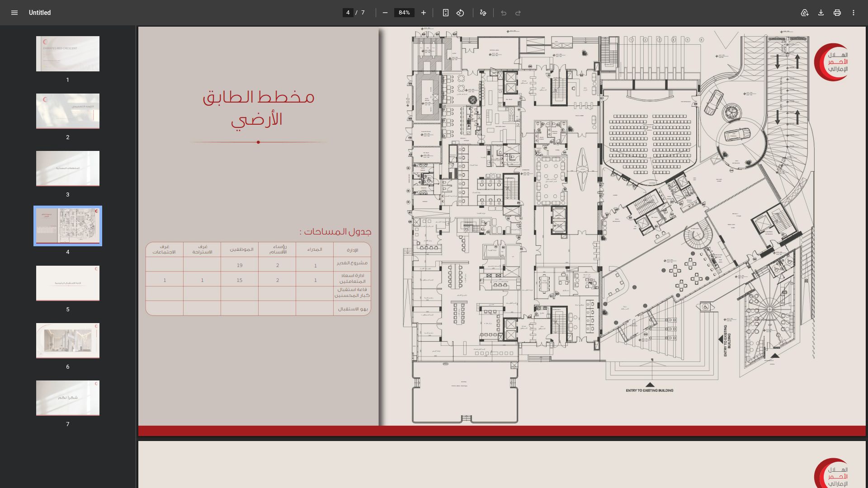The image size is (868, 488).
Task: Open the more actions menu
Action: pos(854,13)
